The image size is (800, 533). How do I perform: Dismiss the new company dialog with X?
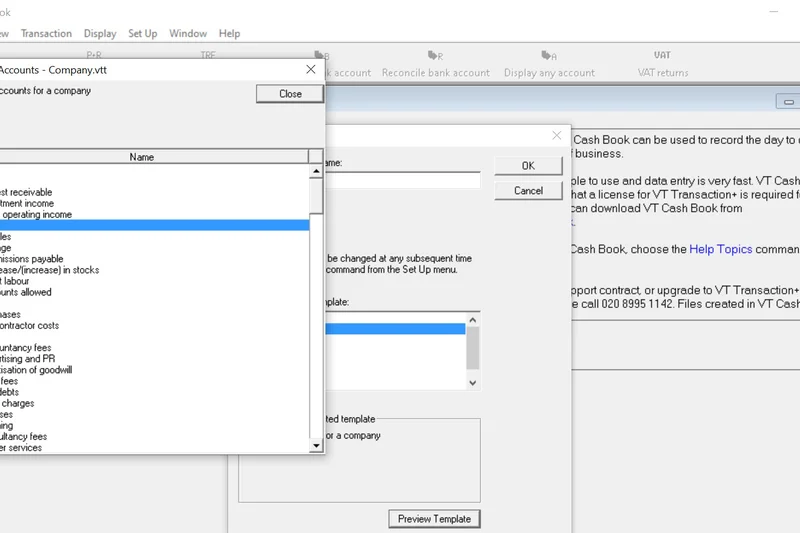click(x=557, y=135)
